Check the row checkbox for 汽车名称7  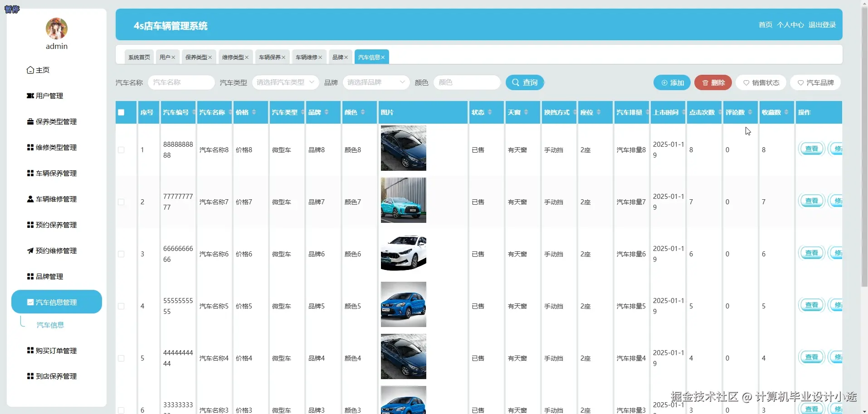121,202
